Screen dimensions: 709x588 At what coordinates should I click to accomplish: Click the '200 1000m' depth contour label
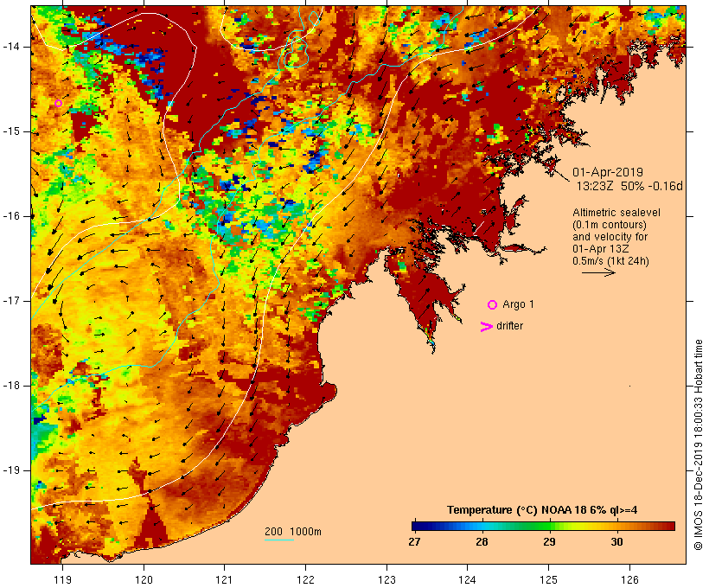293,532
